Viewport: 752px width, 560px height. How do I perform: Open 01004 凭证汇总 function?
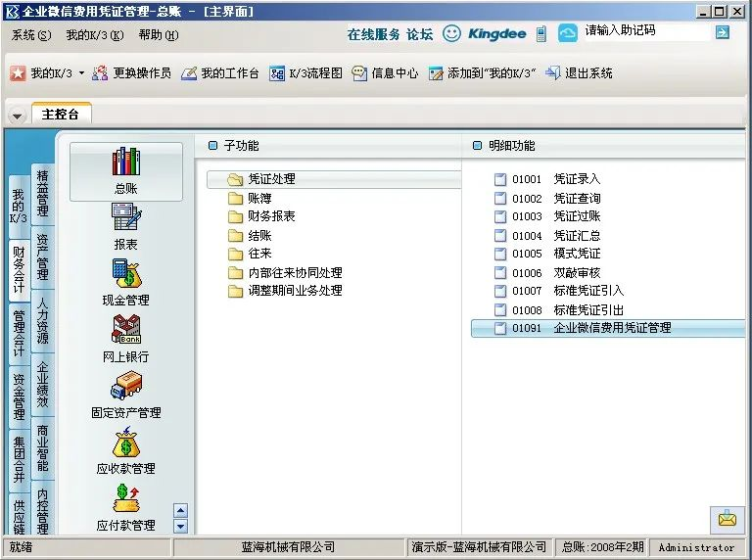pos(547,235)
